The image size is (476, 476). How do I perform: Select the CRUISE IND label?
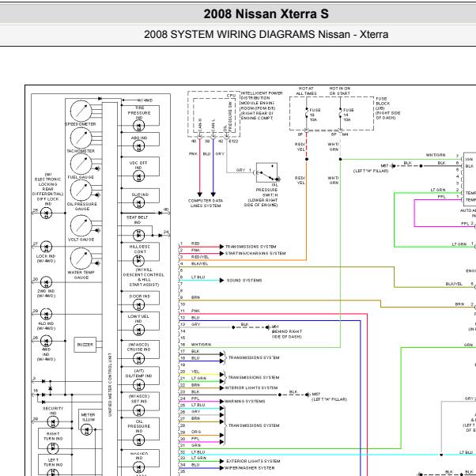coord(138,349)
